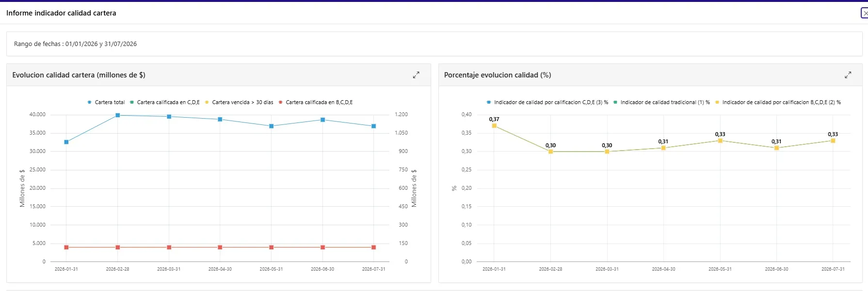Close the Informe indicador calidad cartera dialog
This screenshot has height=291, width=868.
(x=865, y=13)
